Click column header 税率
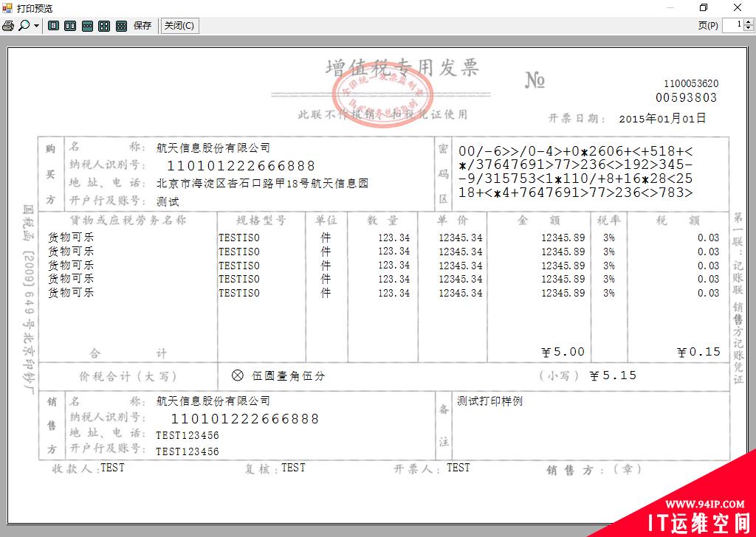The image size is (756, 537). pos(609,221)
